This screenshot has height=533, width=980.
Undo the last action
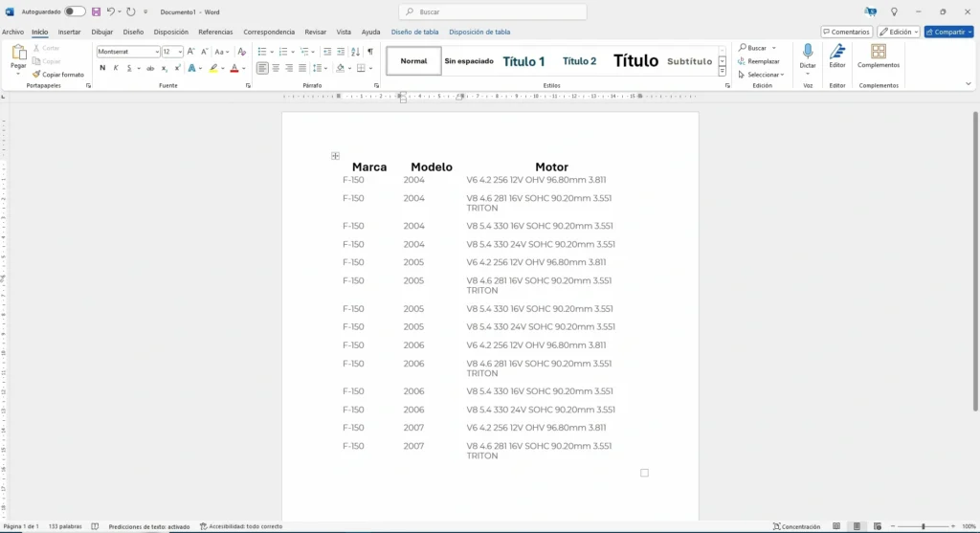111,11
